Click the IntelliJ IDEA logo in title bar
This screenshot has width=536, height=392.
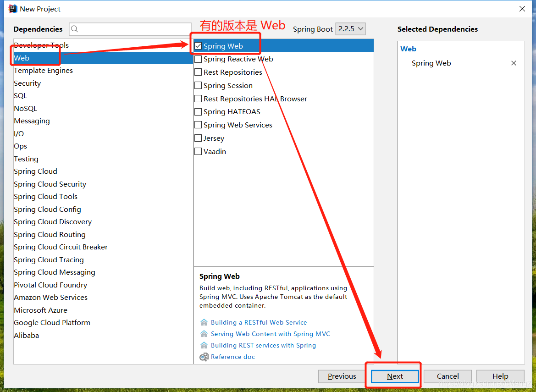click(13, 9)
